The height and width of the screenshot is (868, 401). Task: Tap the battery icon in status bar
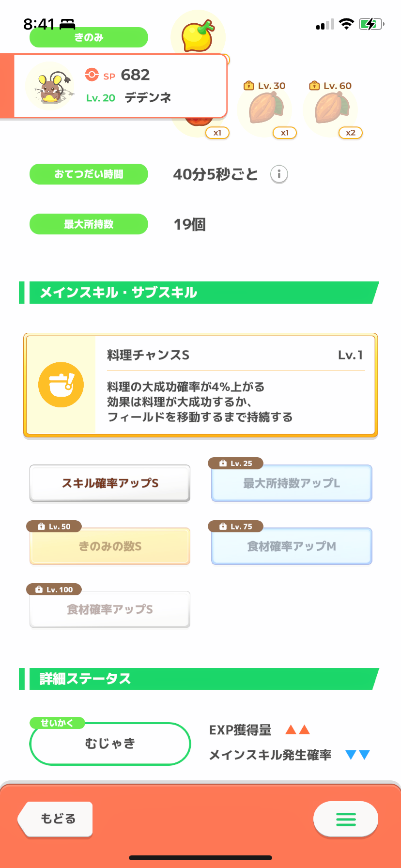[371, 24]
